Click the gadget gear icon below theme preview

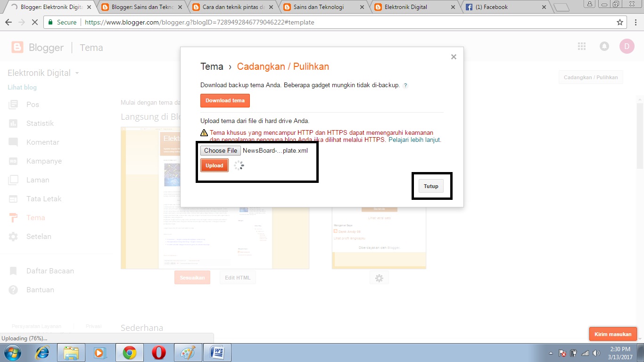click(379, 278)
